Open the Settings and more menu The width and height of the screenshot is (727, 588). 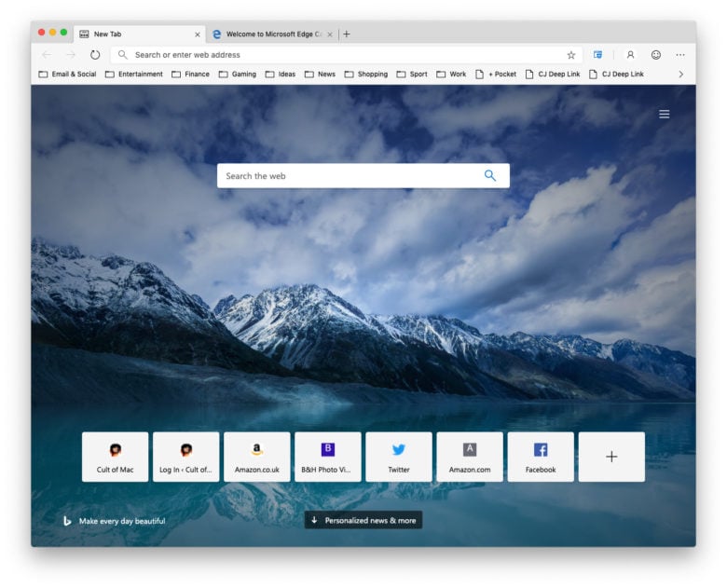coord(680,55)
